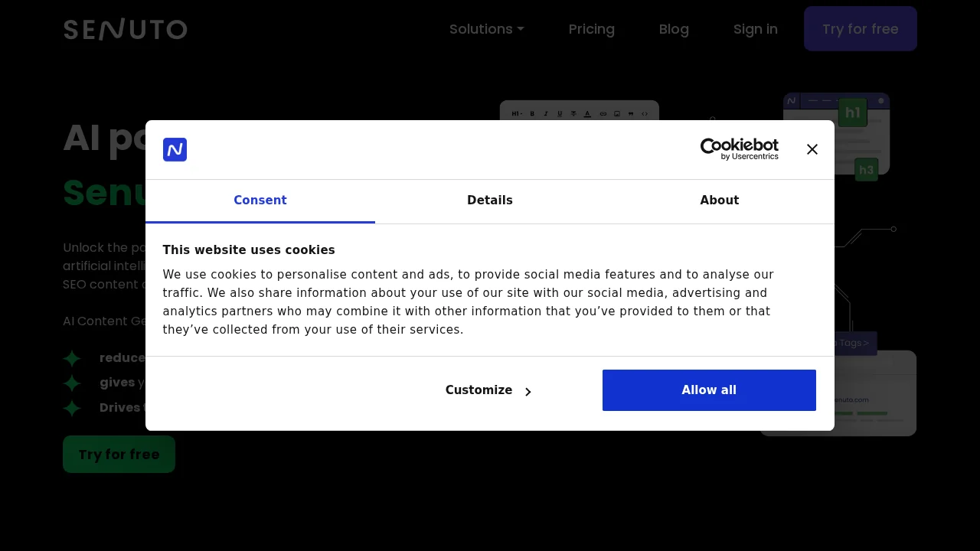Switch to the Details tab
980x551 pixels.
click(x=489, y=201)
